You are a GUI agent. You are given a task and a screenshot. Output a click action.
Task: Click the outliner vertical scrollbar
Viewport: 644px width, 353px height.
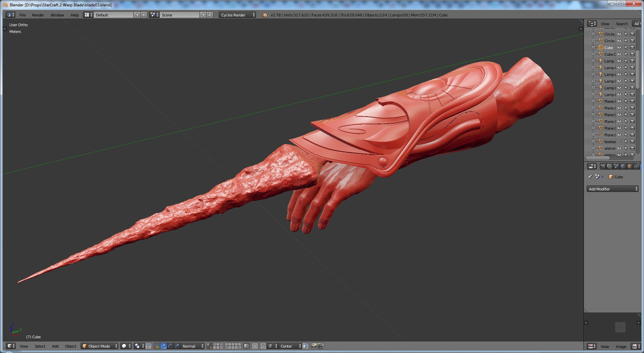pyautogui.click(x=638, y=69)
